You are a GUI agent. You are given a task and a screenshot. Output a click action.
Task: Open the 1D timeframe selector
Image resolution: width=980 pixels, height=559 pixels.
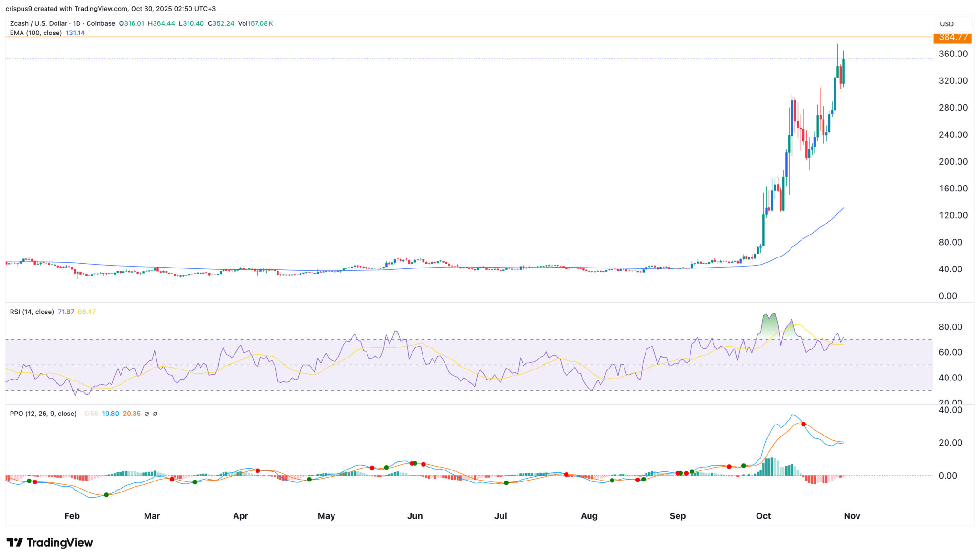[75, 23]
